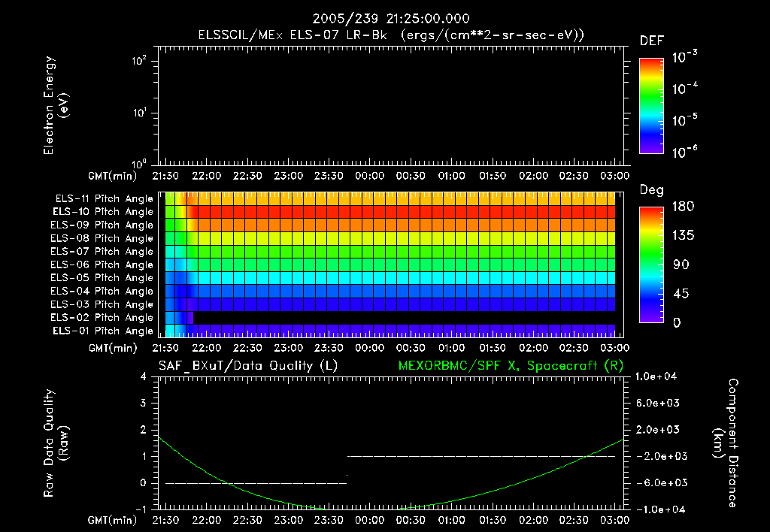Click the 45 degree scale label

(681, 294)
